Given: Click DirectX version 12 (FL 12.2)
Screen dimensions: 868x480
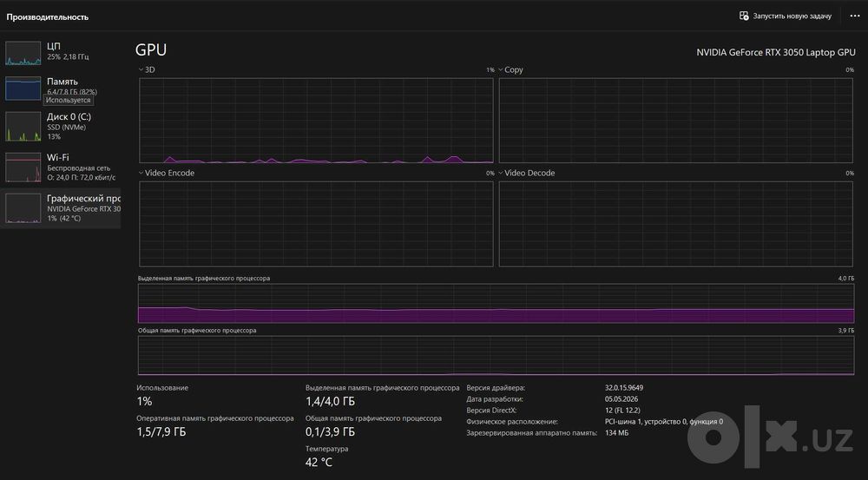Looking at the screenshot, I should point(622,411).
